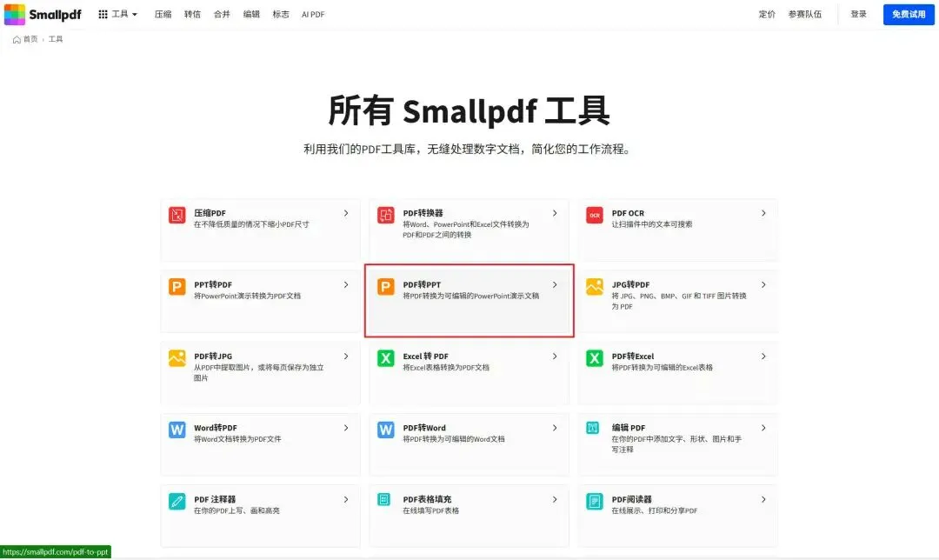Click the chevron on PDF转Word card

[555, 428]
